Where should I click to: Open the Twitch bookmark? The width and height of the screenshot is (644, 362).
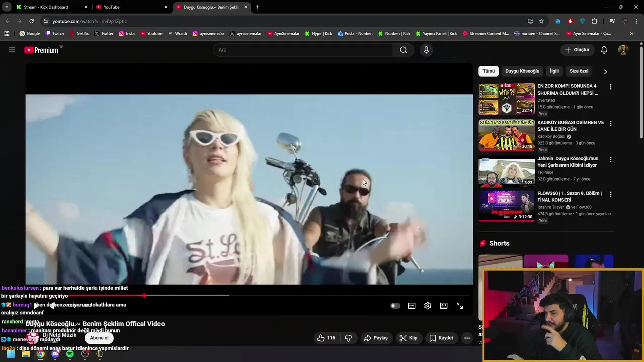click(55, 34)
